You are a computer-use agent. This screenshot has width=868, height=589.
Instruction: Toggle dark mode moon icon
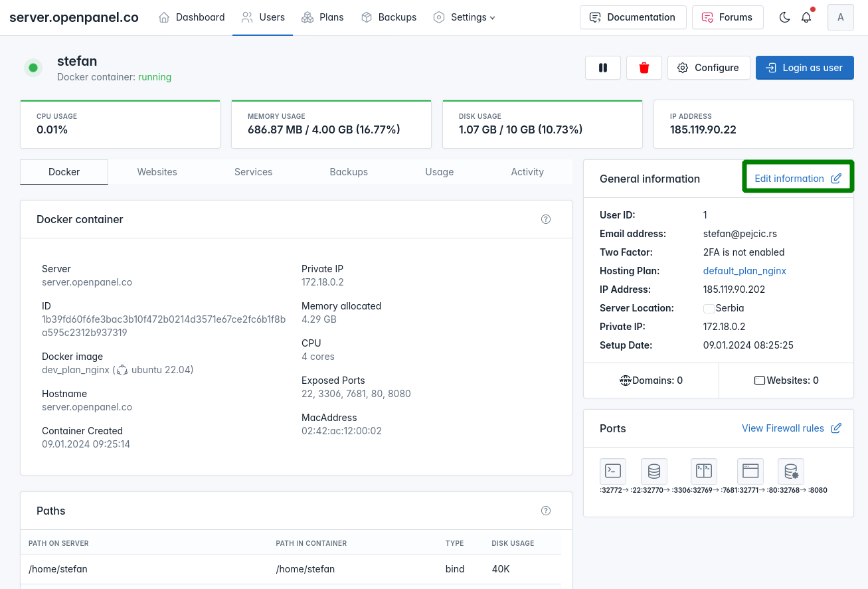[x=784, y=17]
